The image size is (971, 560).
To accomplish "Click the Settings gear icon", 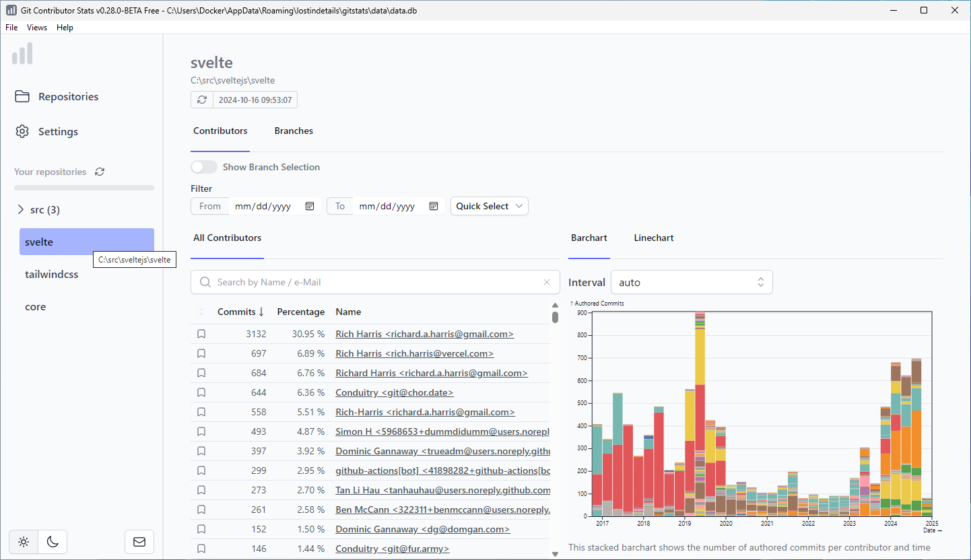I will click(x=22, y=131).
